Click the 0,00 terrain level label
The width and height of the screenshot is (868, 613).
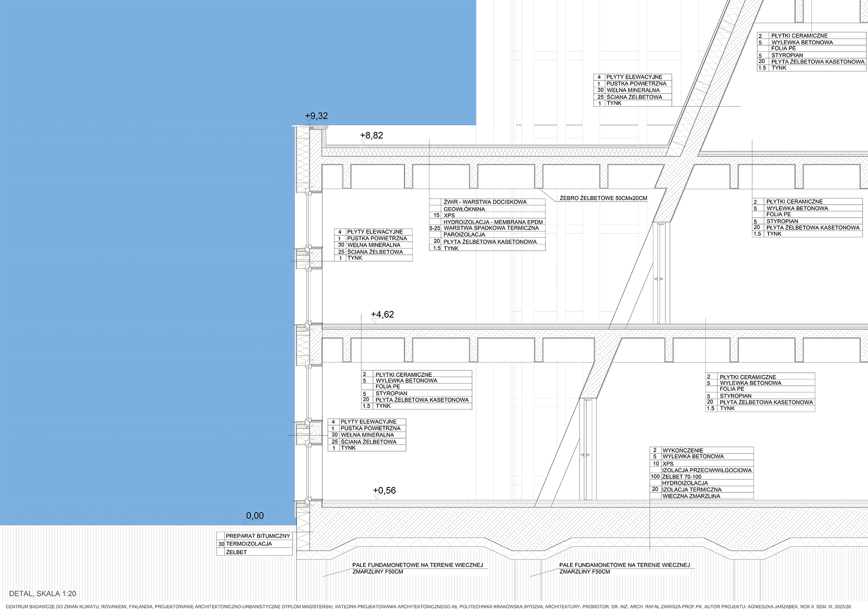(255, 516)
